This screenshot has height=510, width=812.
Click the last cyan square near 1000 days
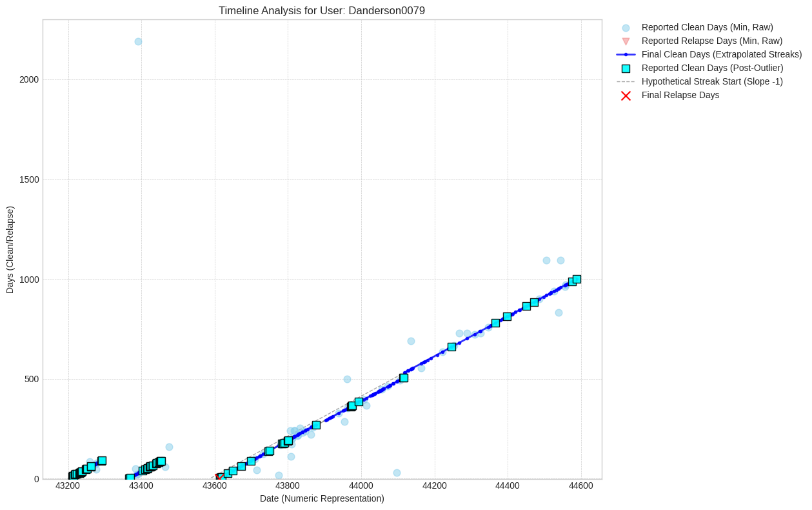pos(577,279)
